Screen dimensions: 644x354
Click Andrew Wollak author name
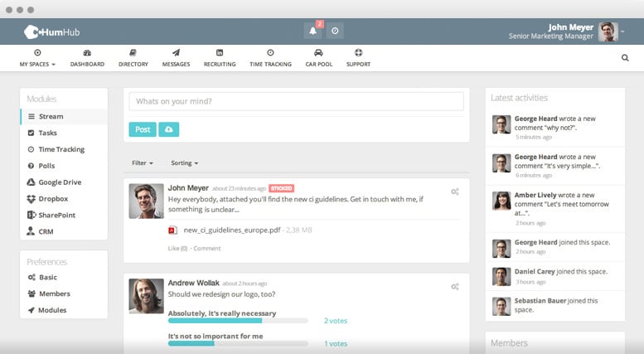[x=193, y=283]
